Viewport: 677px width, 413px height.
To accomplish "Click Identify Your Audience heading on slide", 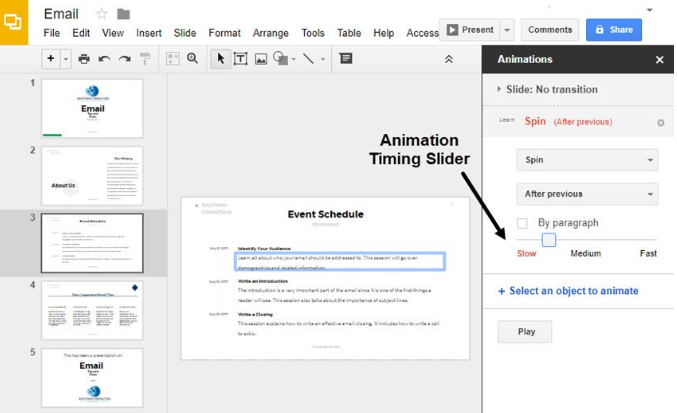I will [264, 249].
